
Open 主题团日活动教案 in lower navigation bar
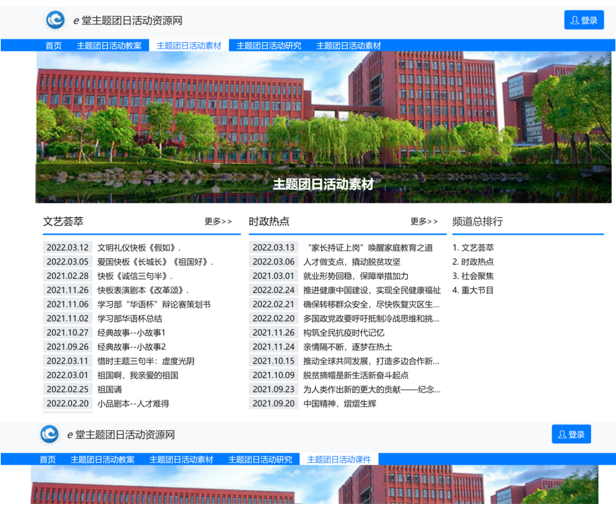pyautogui.click(x=103, y=459)
